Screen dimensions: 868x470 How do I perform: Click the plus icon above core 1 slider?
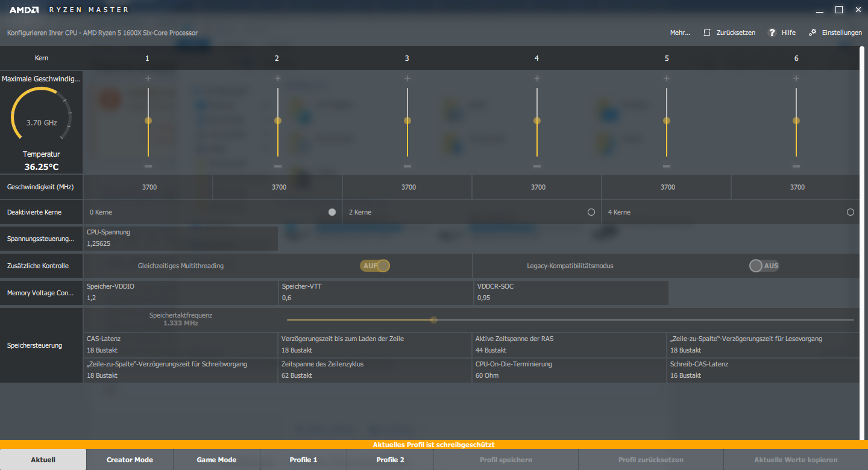click(x=148, y=78)
